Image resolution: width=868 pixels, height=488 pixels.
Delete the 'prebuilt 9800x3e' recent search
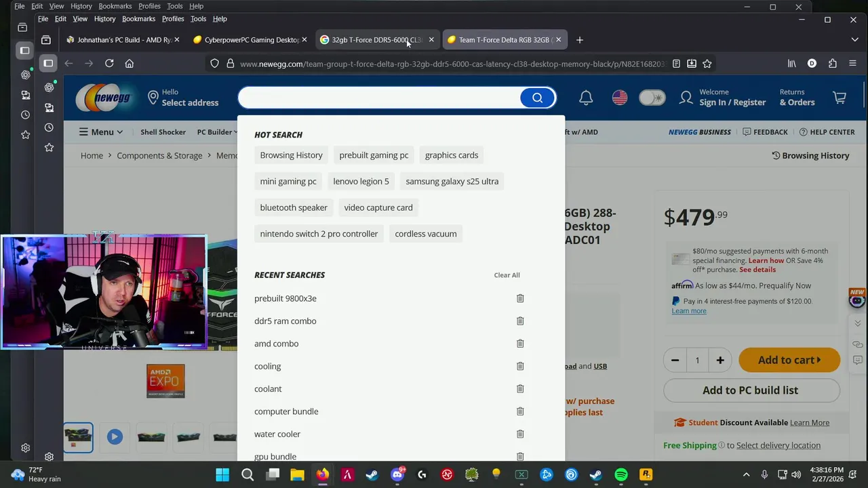[x=520, y=298]
